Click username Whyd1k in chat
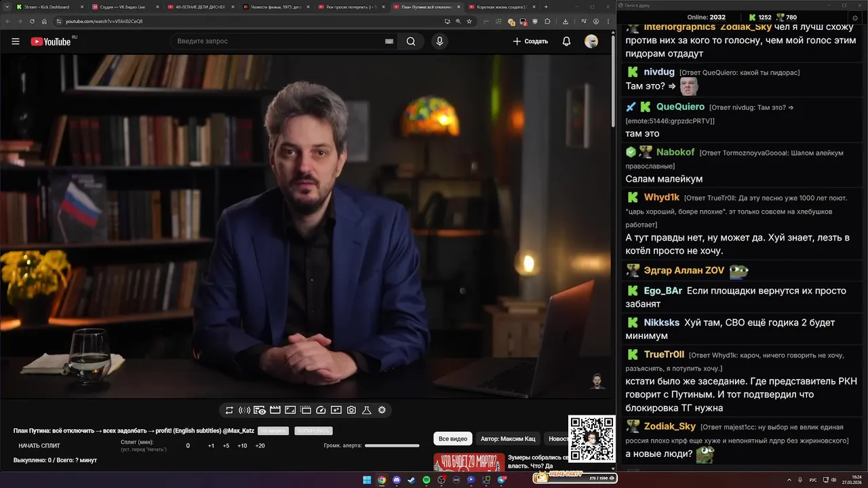Image resolution: width=868 pixels, height=488 pixels. [662, 197]
